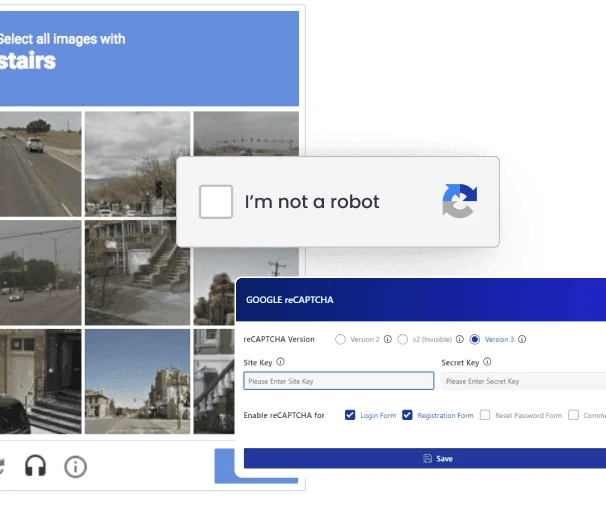Focus the Site Key input field
Viewport: 606px width, 524px height.
point(339,381)
